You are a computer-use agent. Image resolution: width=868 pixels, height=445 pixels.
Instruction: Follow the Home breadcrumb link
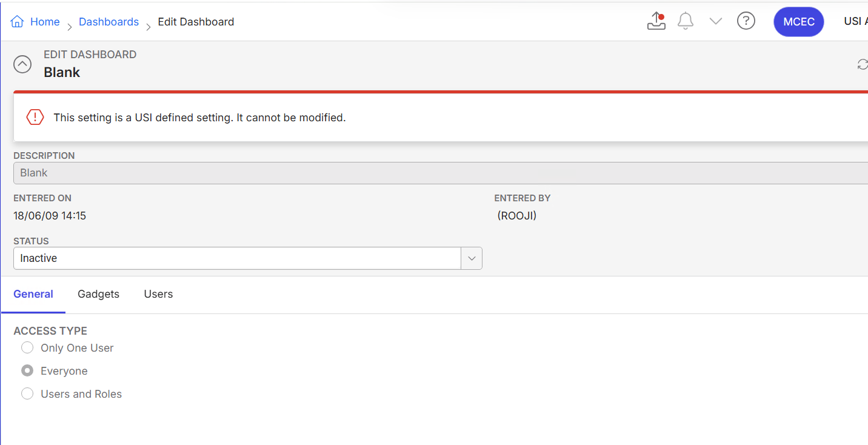tap(45, 22)
